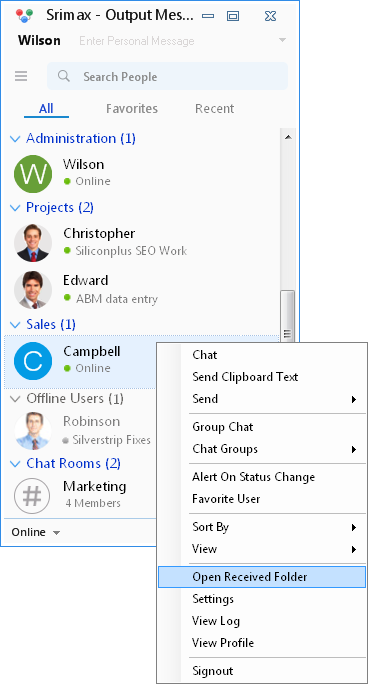The image size is (368, 684).
Task: Click Edward's profile photo
Action: (33, 290)
